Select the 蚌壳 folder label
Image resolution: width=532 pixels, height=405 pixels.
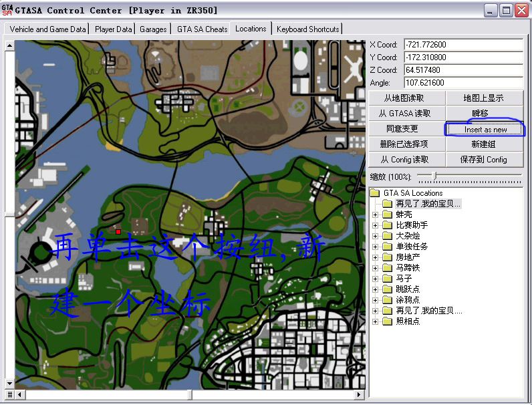[404, 215]
